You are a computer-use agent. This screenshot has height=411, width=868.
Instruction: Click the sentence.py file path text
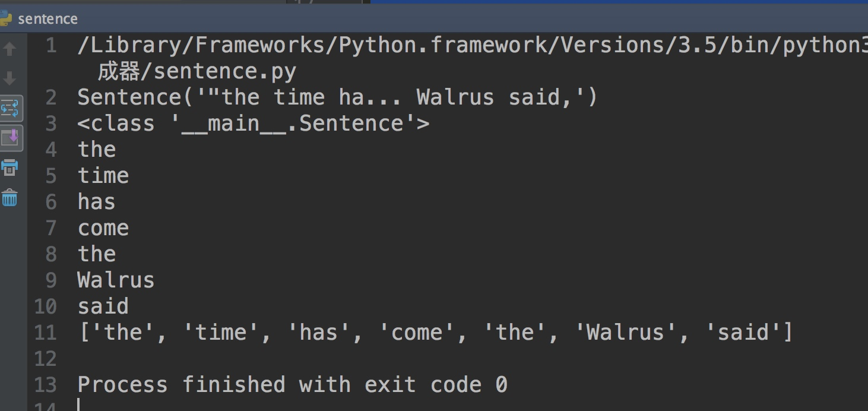[197, 71]
